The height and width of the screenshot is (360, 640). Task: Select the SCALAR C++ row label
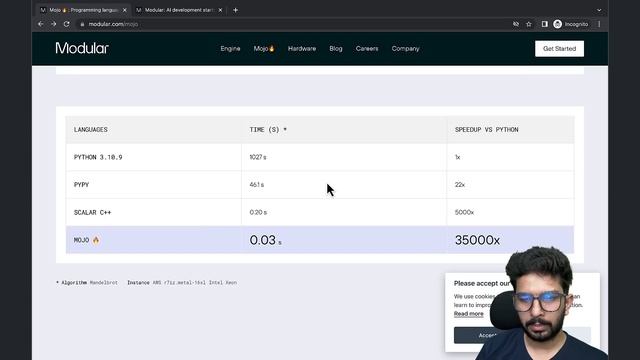point(92,213)
